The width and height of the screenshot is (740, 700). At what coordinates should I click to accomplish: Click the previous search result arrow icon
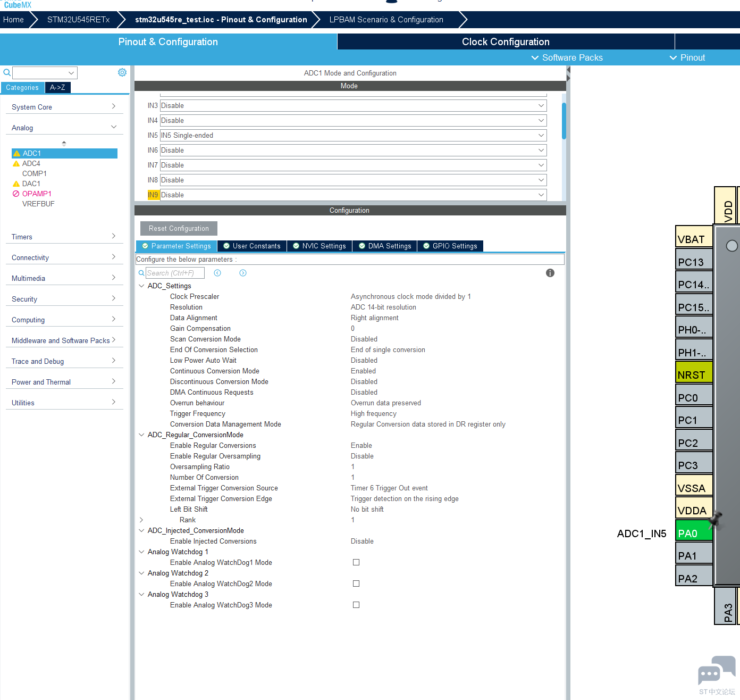(217, 273)
